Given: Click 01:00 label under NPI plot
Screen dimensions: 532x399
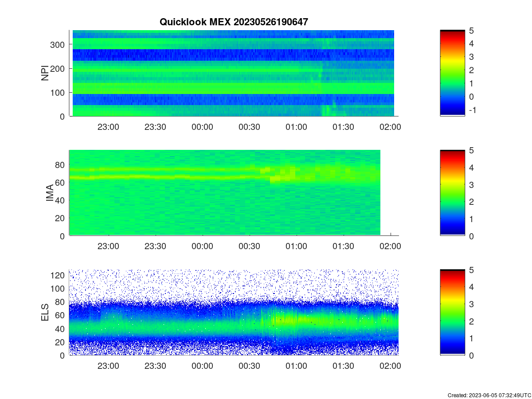Looking at the screenshot, I should point(296,127).
